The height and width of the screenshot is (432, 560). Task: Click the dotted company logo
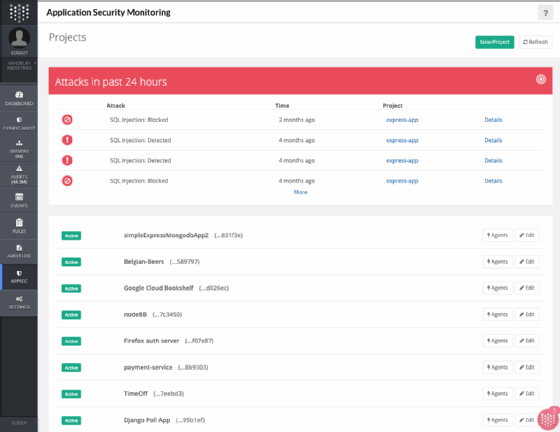coord(19,13)
